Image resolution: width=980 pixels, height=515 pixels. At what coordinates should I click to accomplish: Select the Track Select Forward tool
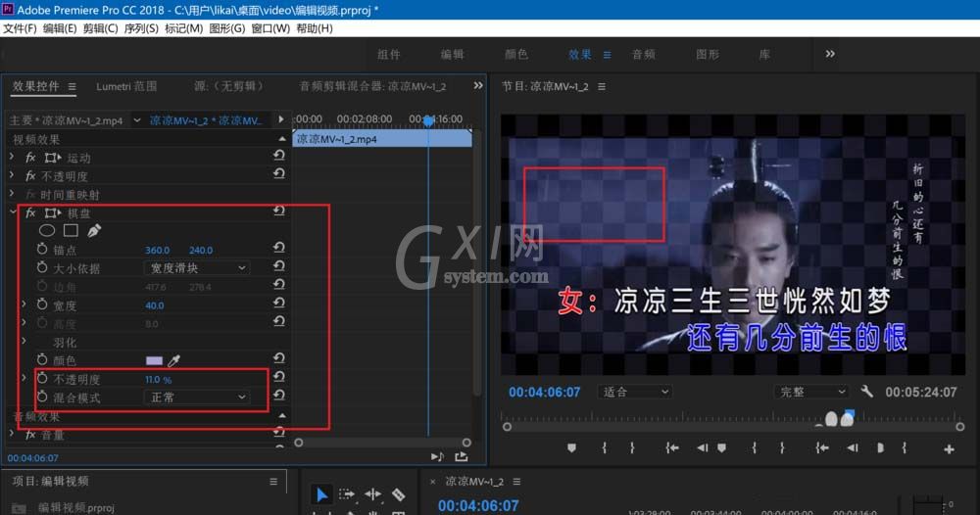pyautogui.click(x=347, y=494)
